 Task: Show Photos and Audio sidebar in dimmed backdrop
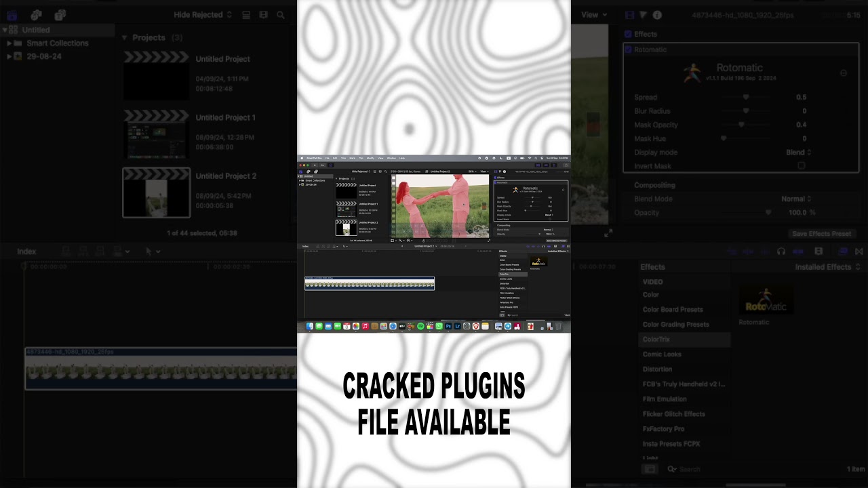36,14
